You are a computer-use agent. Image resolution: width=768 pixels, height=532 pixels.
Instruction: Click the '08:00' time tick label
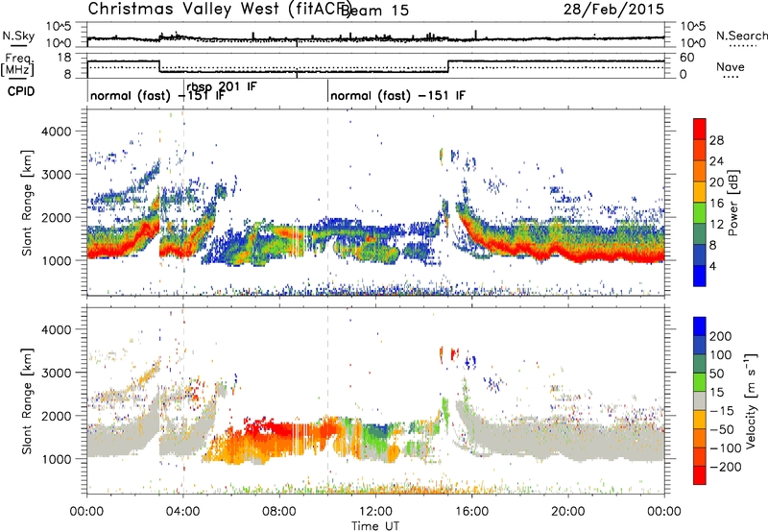click(279, 512)
